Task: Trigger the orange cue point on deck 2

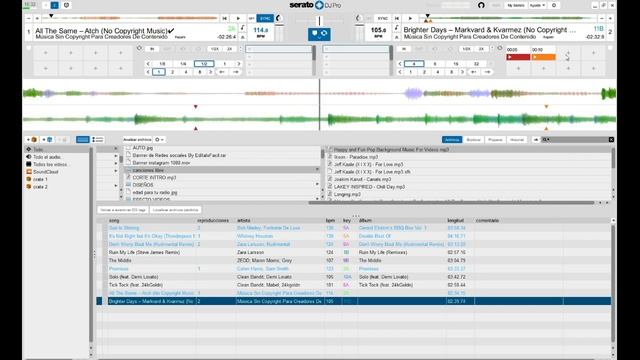Action: coord(543,57)
